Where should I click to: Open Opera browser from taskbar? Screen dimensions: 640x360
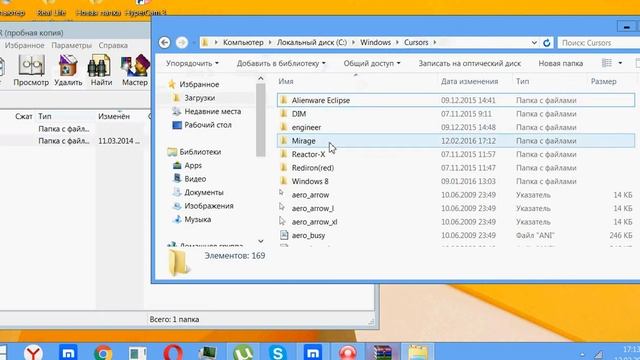click(x=173, y=352)
